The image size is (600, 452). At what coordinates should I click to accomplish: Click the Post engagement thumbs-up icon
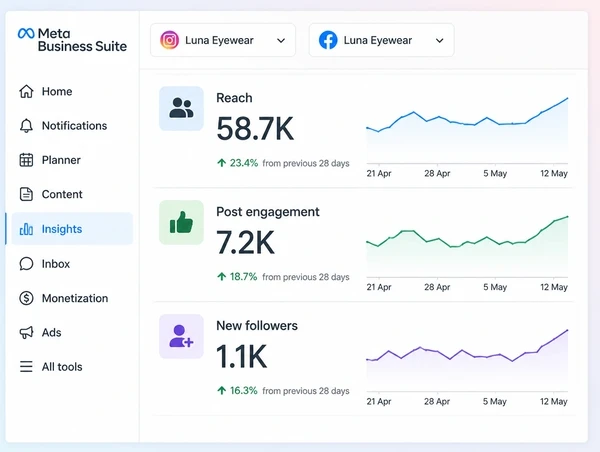pos(181,222)
